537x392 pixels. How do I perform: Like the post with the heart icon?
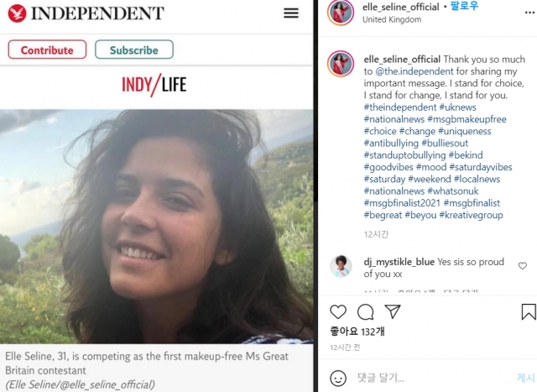point(337,312)
